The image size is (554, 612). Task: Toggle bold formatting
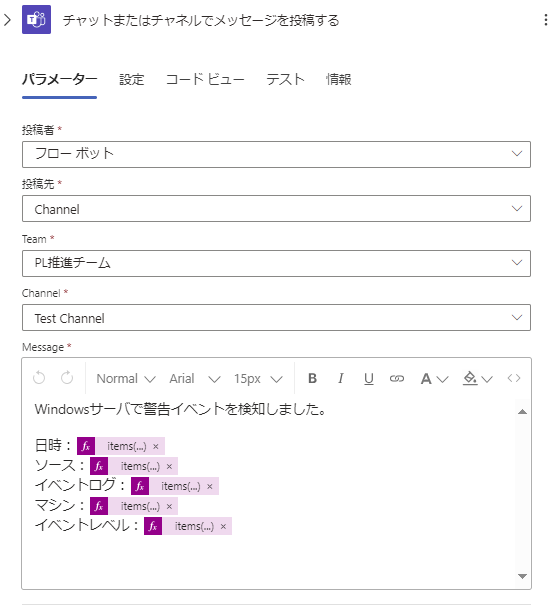pos(312,378)
